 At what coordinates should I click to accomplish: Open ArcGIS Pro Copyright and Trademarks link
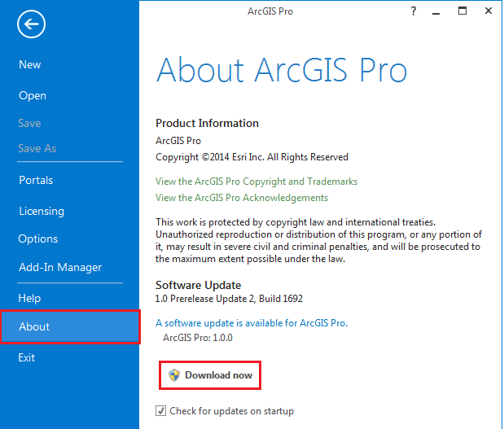tap(256, 182)
